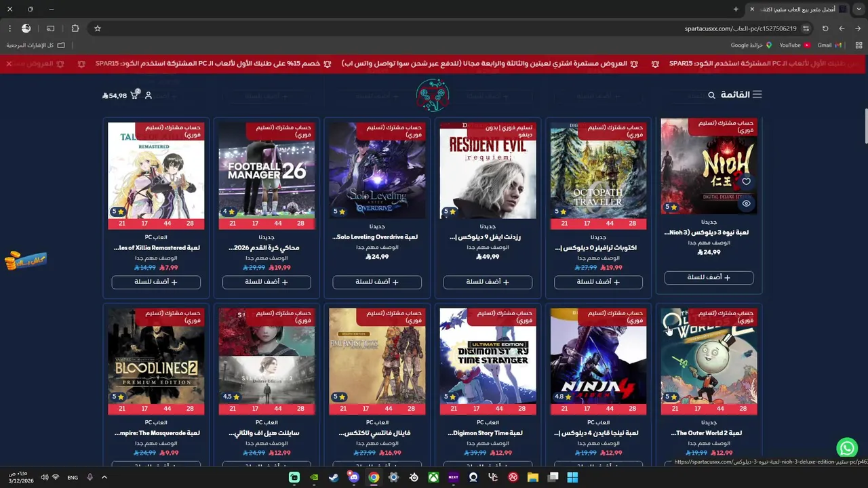Open Discord from the taskbar
The height and width of the screenshot is (488, 868).
pos(353,477)
